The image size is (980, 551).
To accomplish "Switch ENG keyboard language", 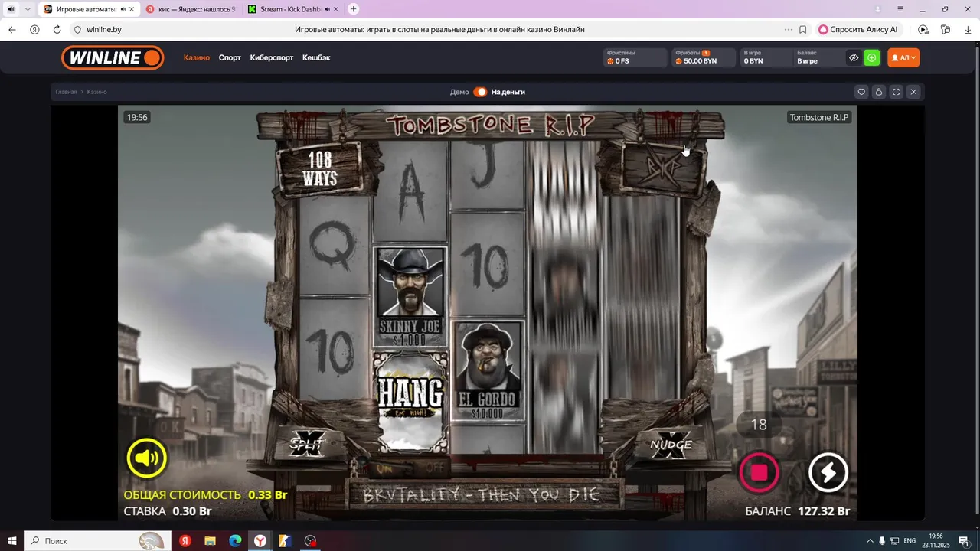I will pyautogui.click(x=910, y=541).
